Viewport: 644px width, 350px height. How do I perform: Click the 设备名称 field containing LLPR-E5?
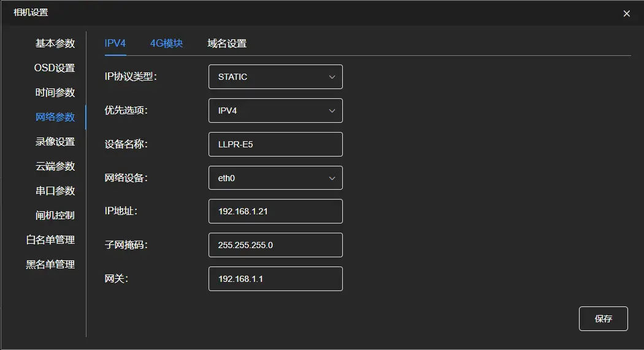[x=275, y=144]
